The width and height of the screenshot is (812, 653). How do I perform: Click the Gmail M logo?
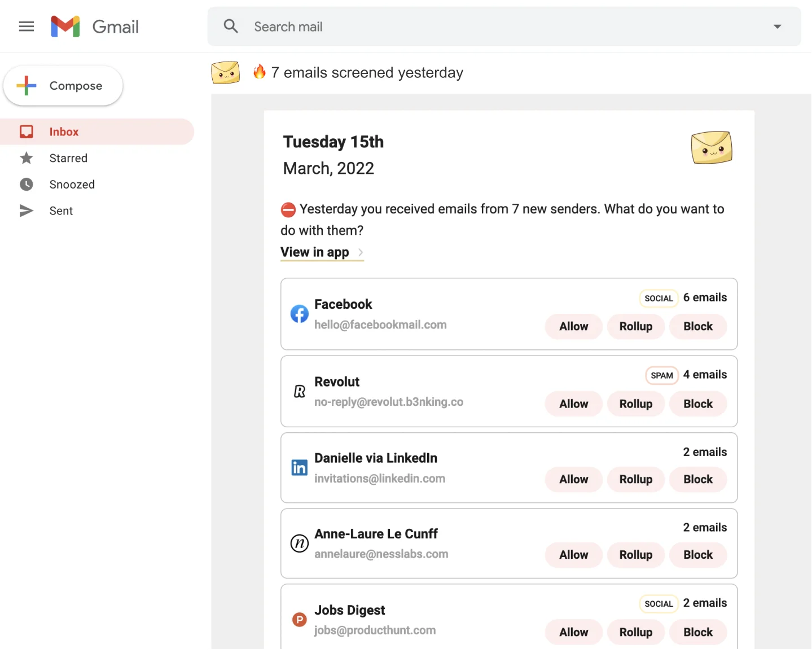click(x=65, y=27)
